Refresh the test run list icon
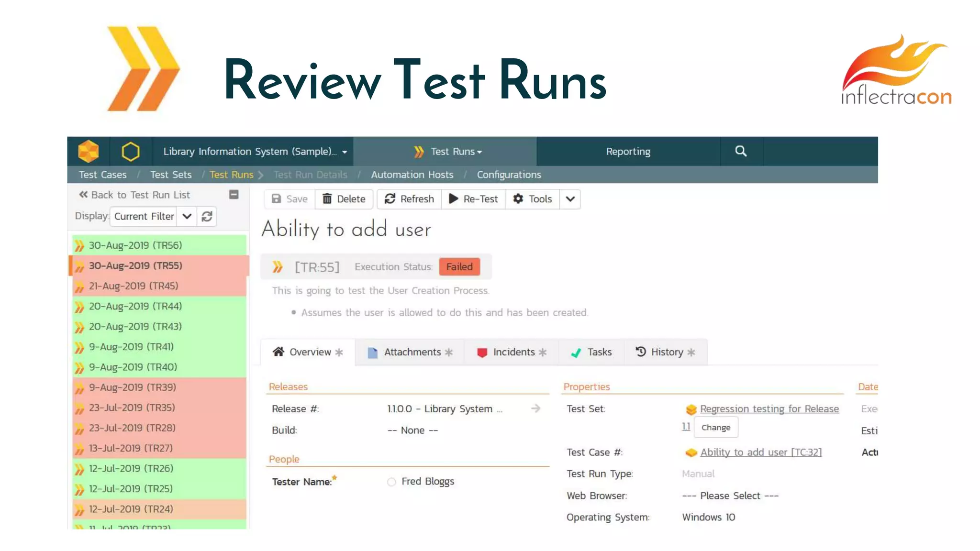The image size is (980, 551). [x=207, y=217]
